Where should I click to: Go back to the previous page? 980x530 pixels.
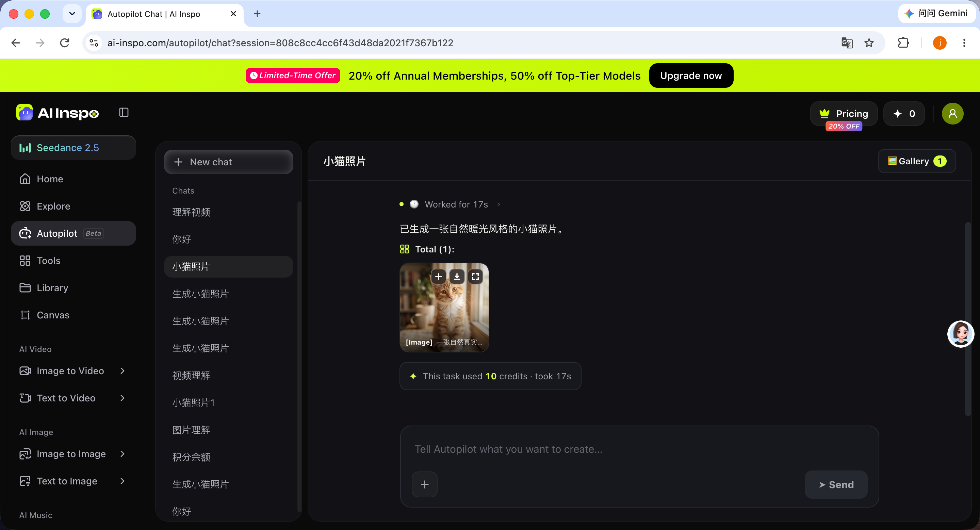pos(16,43)
